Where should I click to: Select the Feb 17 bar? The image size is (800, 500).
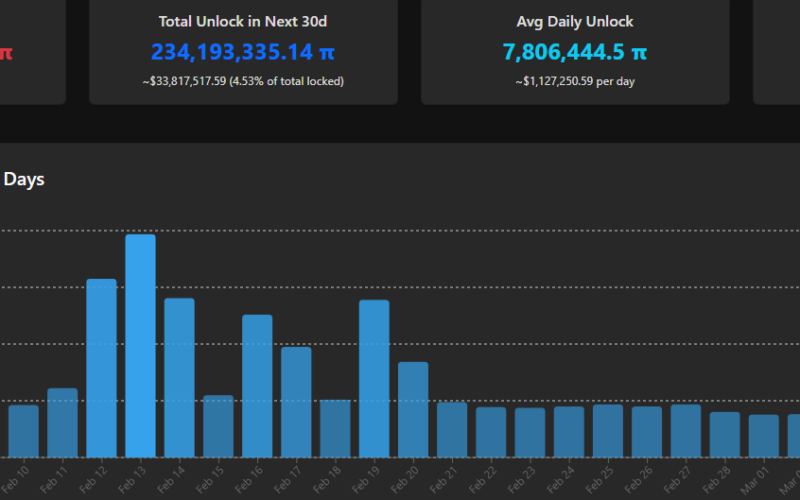pyautogui.click(x=296, y=401)
